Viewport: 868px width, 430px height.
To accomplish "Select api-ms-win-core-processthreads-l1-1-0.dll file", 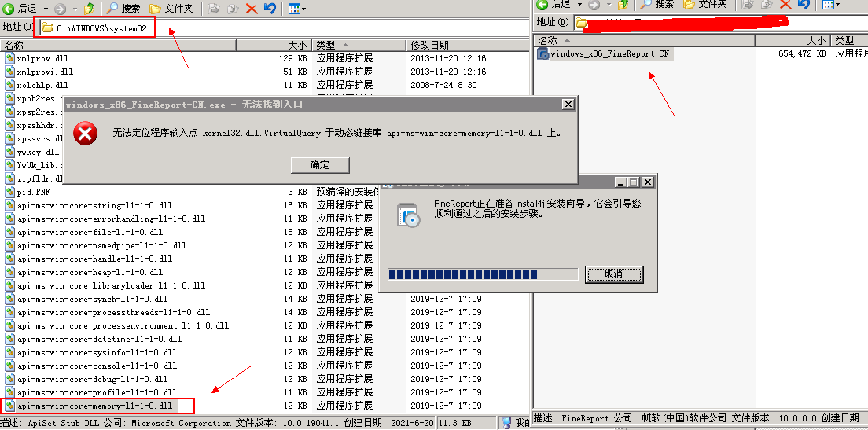I will click(x=113, y=313).
